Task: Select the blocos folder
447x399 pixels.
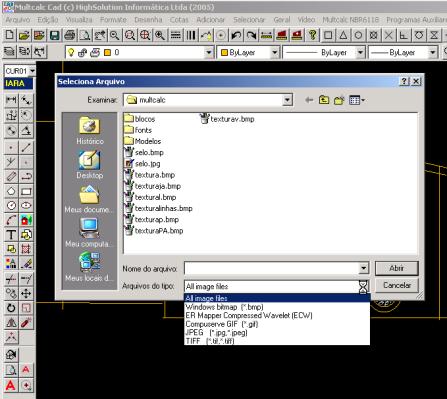Action: tap(140, 119)
